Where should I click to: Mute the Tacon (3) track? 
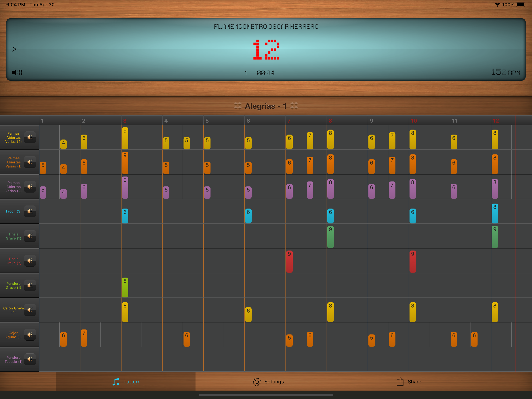pyautogui.click(x=30, y=211)
